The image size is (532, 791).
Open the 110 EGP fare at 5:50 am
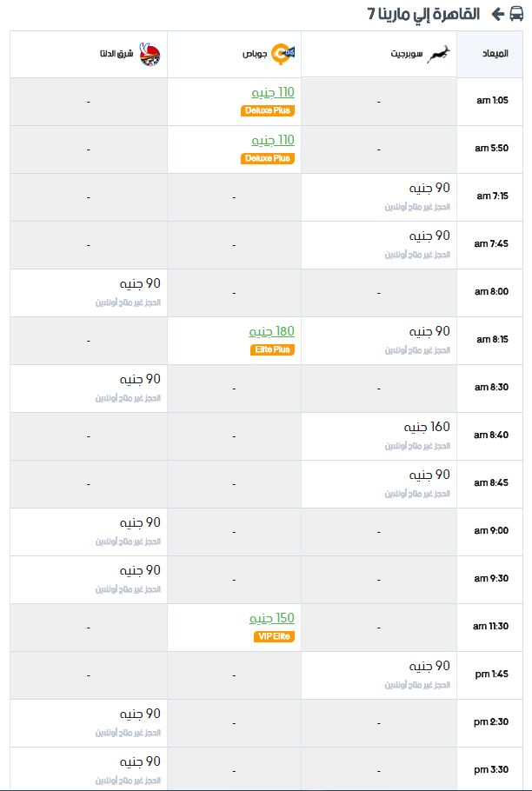coord(273,140)
